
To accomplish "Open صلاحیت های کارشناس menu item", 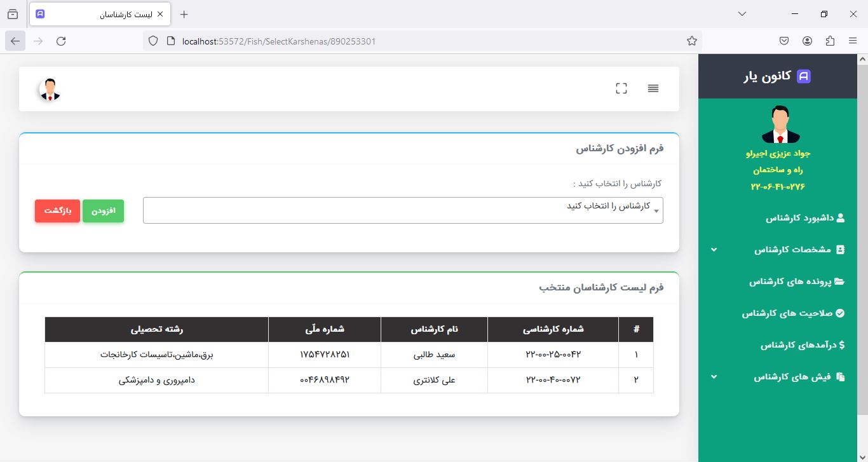I will point(793,313).
